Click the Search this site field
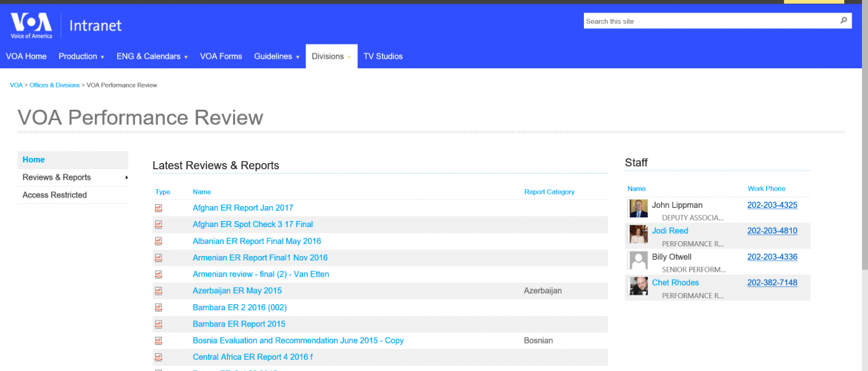Viewport: 868px width, 371px height. point(711,21)
